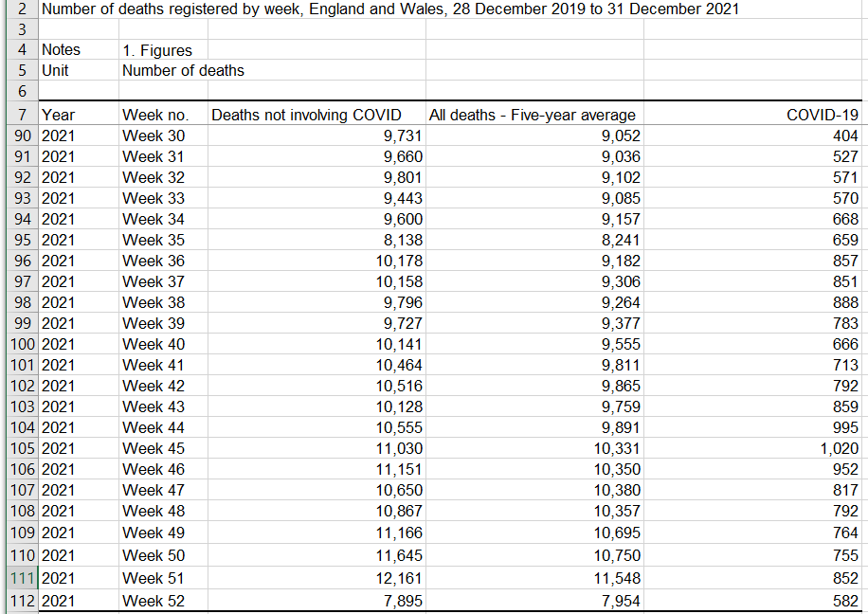Select the 'Notes' cell in row 4
The image size is (868, 614).
pyautogui.click(x=62, y=49)
